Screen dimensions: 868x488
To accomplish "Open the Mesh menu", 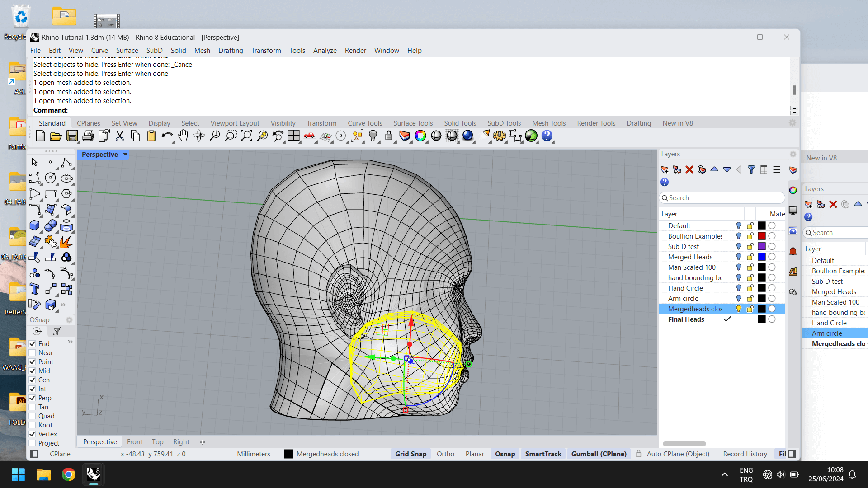I will pos(202,50).
